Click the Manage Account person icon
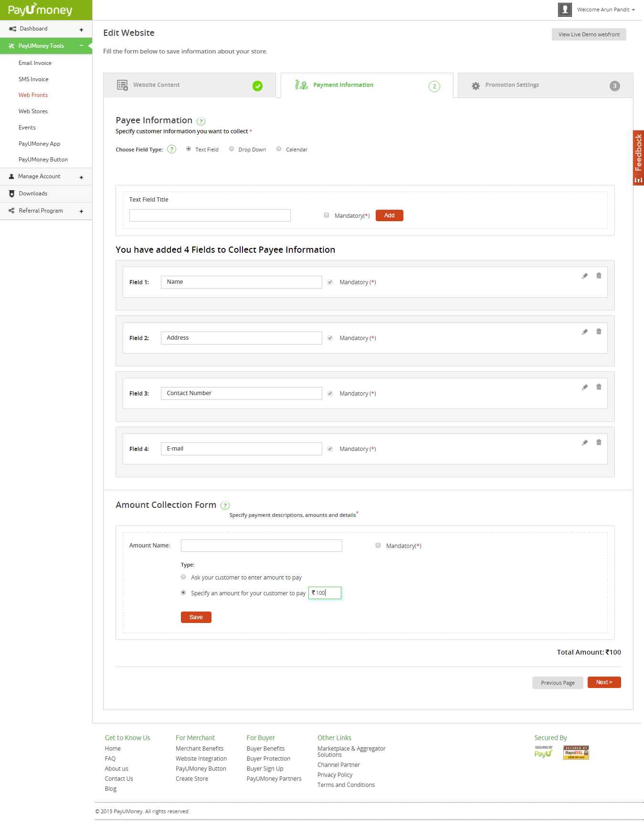The height and width of the screenshot is (827, 644). 11,176
